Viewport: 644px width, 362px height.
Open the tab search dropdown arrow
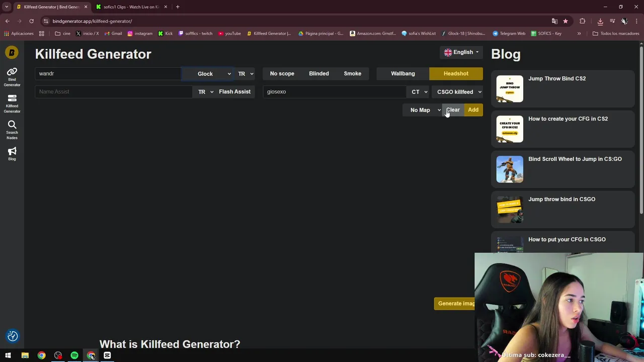pos(7,7)
